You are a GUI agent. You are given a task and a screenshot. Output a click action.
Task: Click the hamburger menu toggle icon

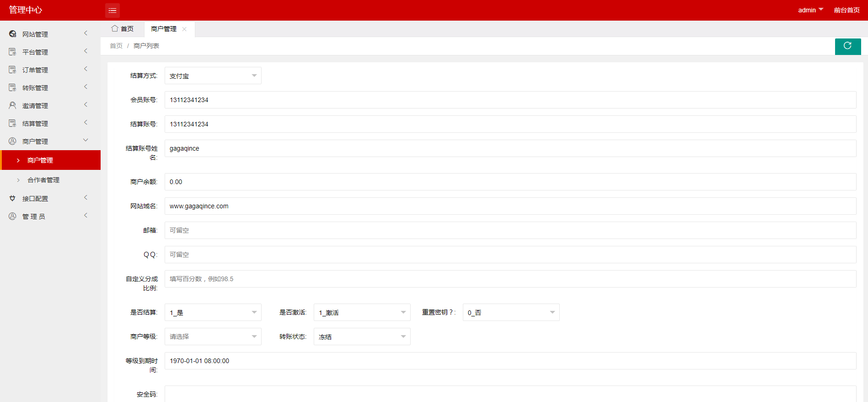coord(113,10)
